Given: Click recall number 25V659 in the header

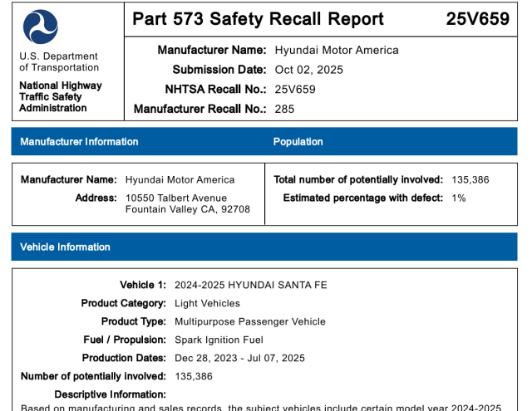Looking at the screenshot, I should click(x=477, y=19).
